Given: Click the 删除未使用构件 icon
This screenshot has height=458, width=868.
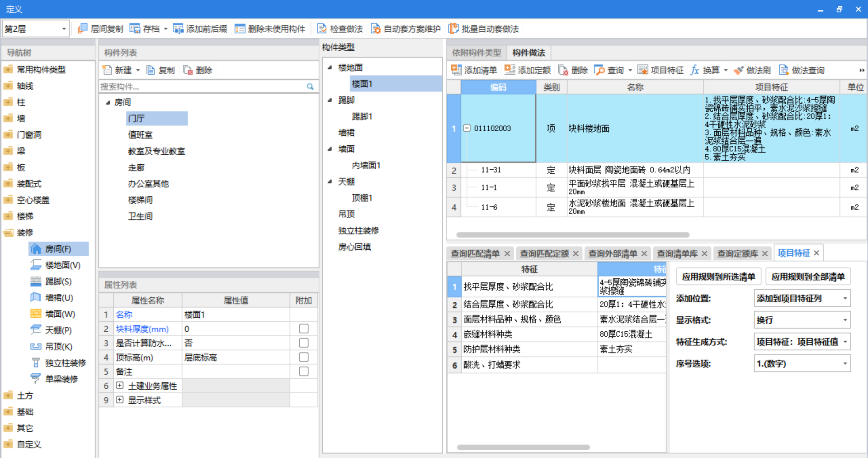Looking at the screenshot, I should pyautogui.click(x=240, y=29).
